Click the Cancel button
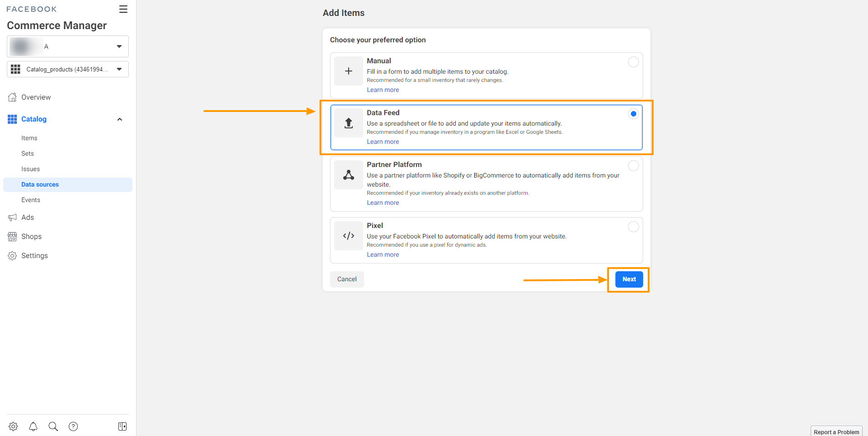The width and height of the screenshot is (868, 436). (x=347, y=279)
